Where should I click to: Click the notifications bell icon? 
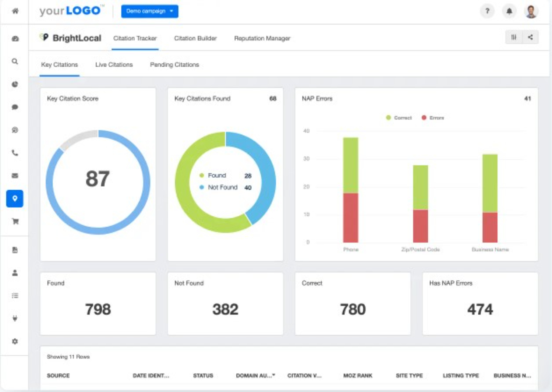click(x=509, y=11)
